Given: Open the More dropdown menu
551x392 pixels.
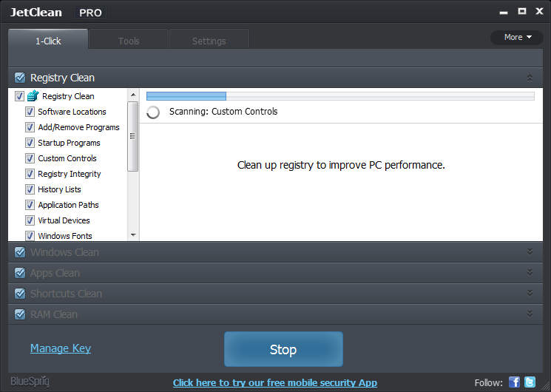Looking at the screenshot, I should pos(517,37).
